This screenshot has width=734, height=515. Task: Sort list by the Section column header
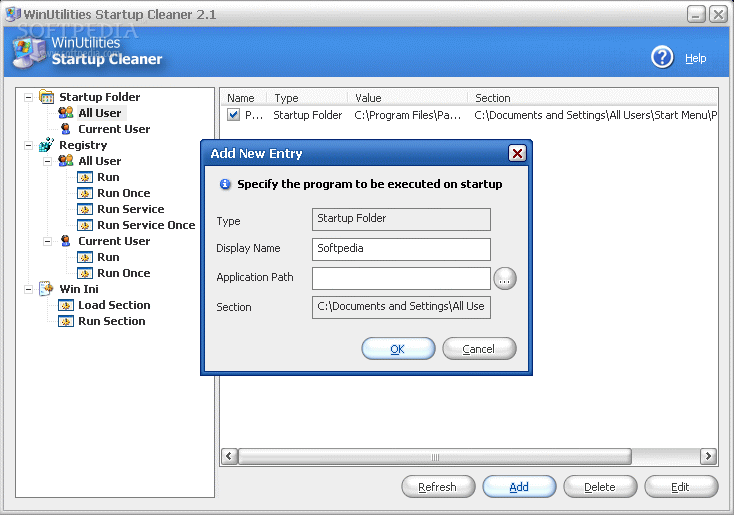pos(593,98)
